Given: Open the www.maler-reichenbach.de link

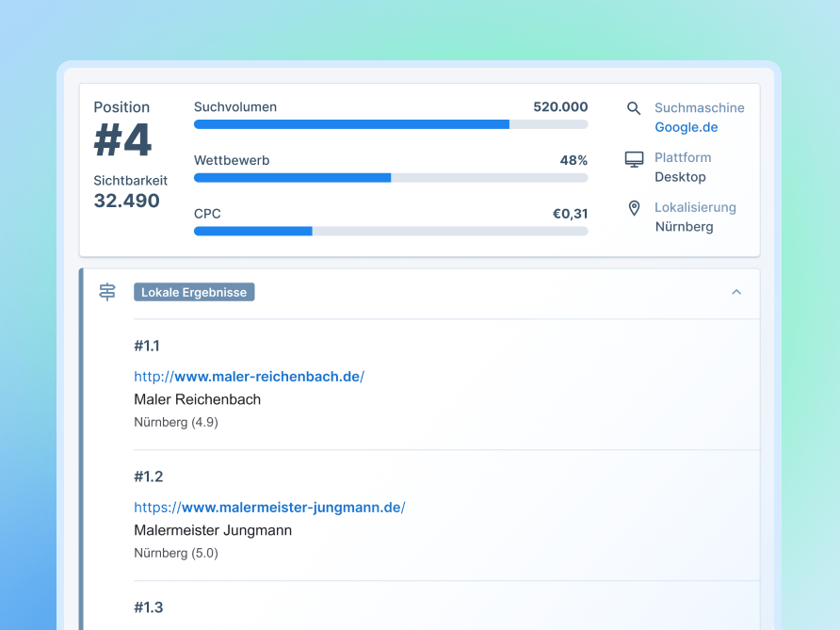Looking at the screenshot, I should 250,377.
